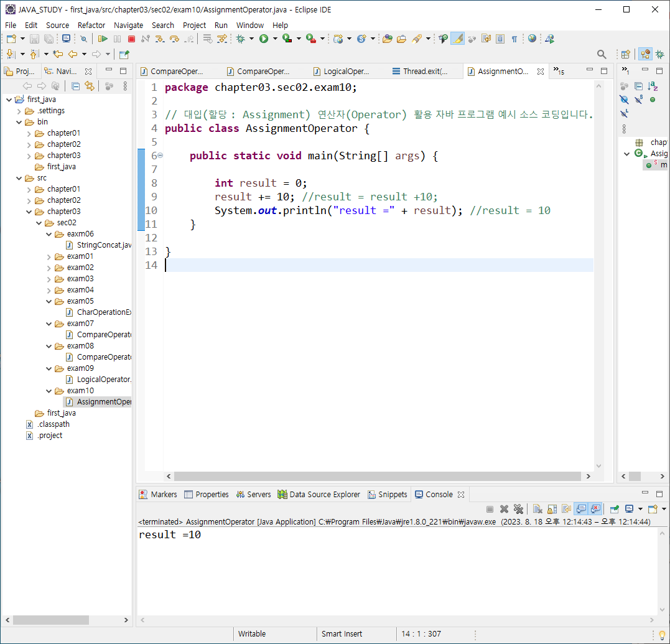Image resolution: width=670 pixels, height=644 pixels.
Task: Click the Open Perspective icon
Action: 626,54
